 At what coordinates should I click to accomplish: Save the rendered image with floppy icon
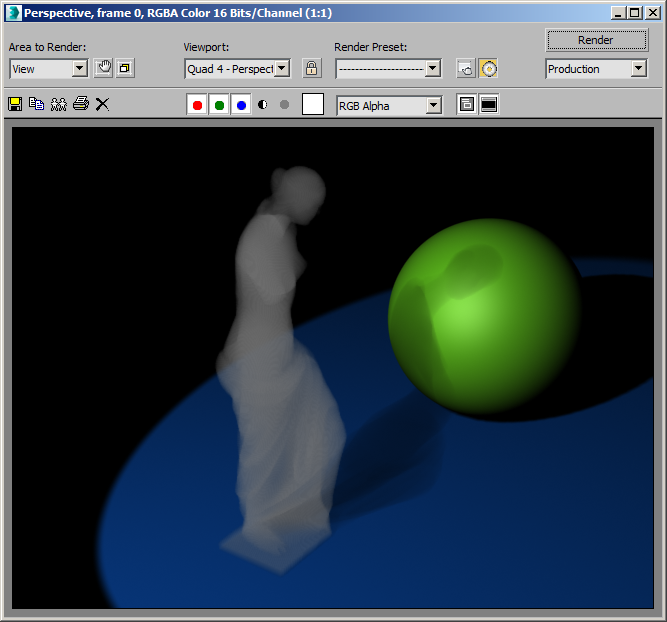tap(15, 104)
